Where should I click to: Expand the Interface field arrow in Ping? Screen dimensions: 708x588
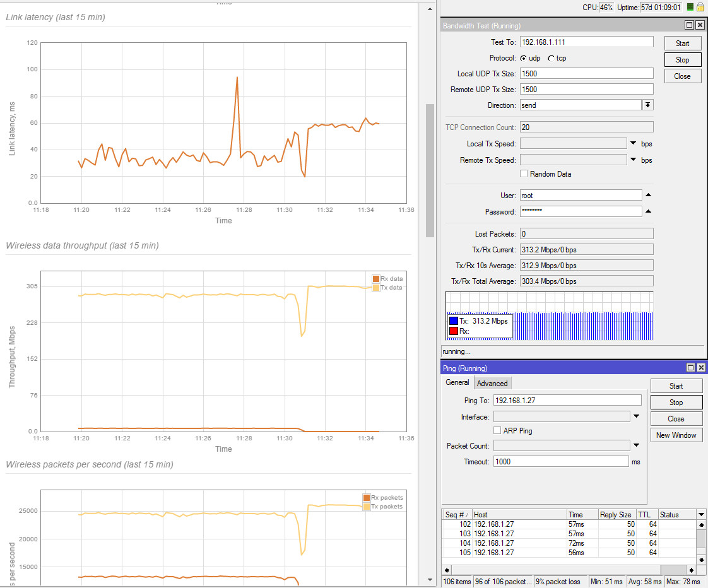click(636, 416)
